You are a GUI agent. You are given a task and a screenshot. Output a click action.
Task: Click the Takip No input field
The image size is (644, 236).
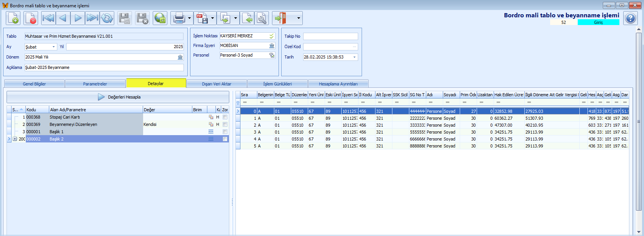(330, 36)
